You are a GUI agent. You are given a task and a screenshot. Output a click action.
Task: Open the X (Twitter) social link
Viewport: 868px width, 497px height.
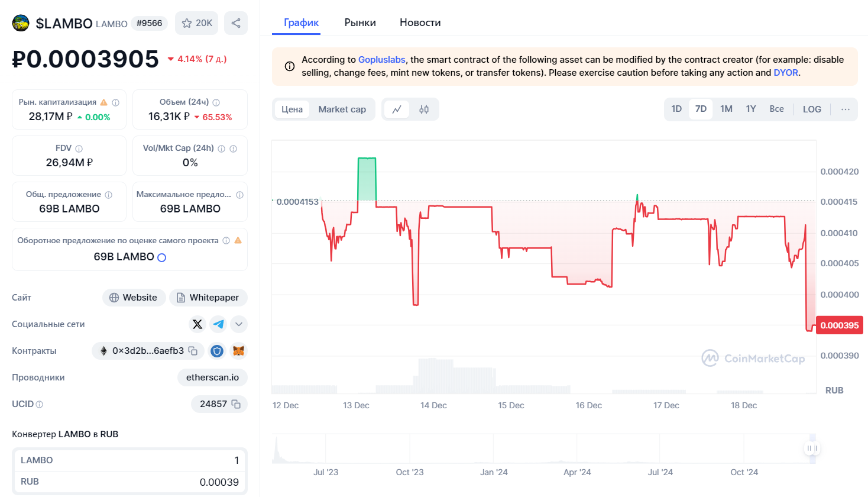(197, 324)
